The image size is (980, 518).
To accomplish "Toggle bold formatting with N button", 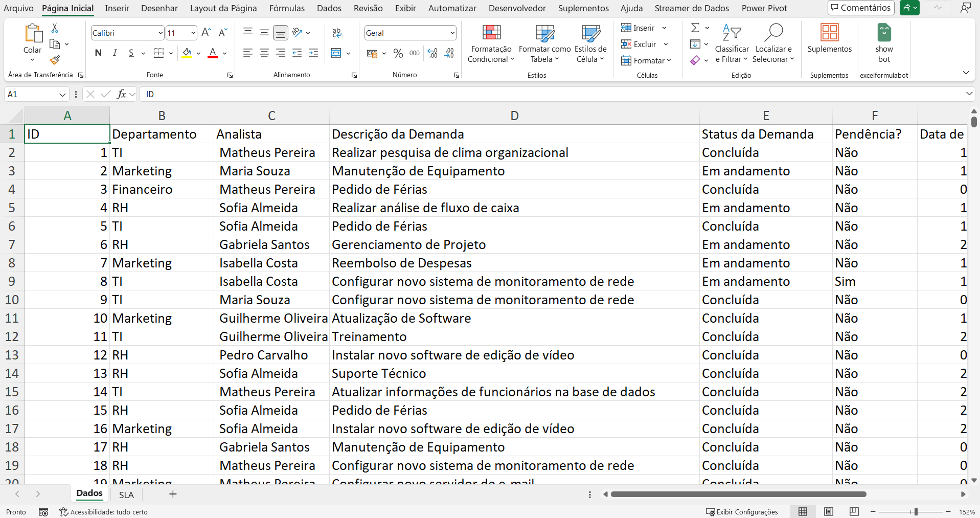I will [x=98, y=53].
